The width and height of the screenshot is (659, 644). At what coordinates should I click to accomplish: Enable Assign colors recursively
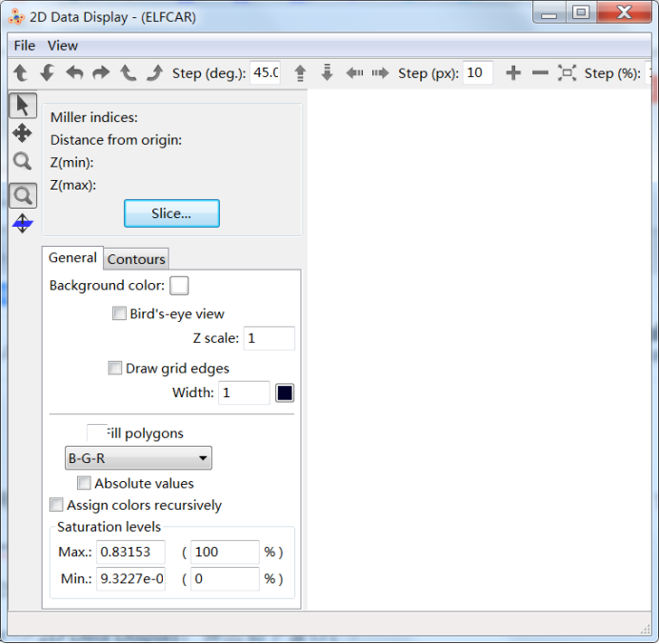coord(56,505)
